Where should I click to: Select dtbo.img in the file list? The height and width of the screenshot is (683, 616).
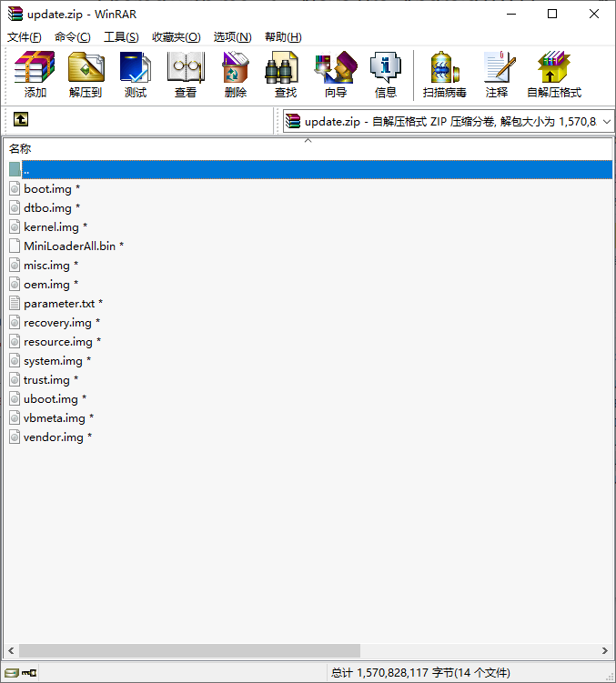tap(47, 207)
